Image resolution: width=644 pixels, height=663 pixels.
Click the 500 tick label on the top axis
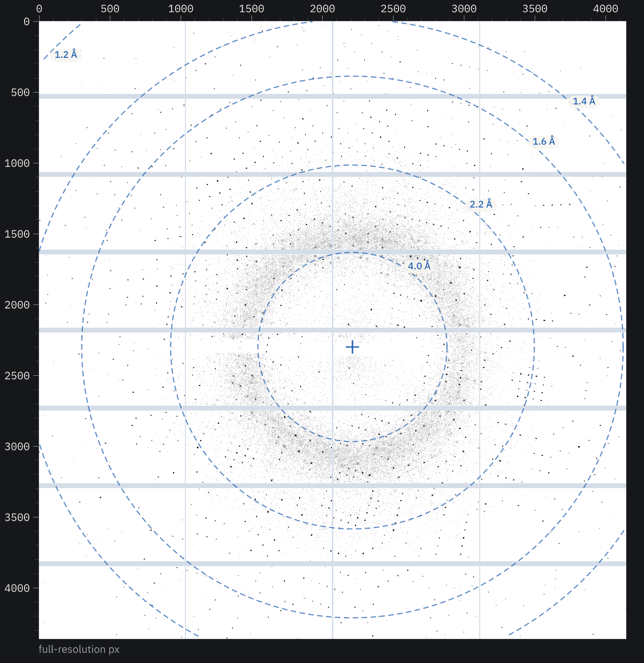coord(110,9)
